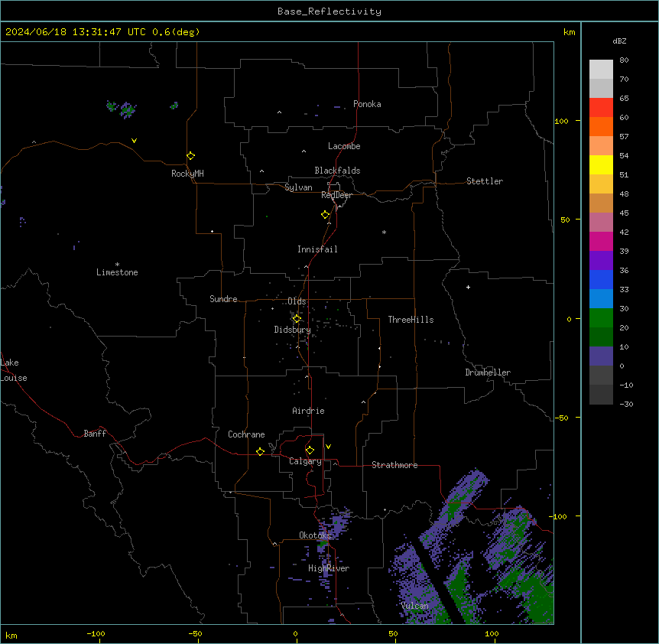Pick the yellow 51-54 dBZ legend color

[601, 164]
